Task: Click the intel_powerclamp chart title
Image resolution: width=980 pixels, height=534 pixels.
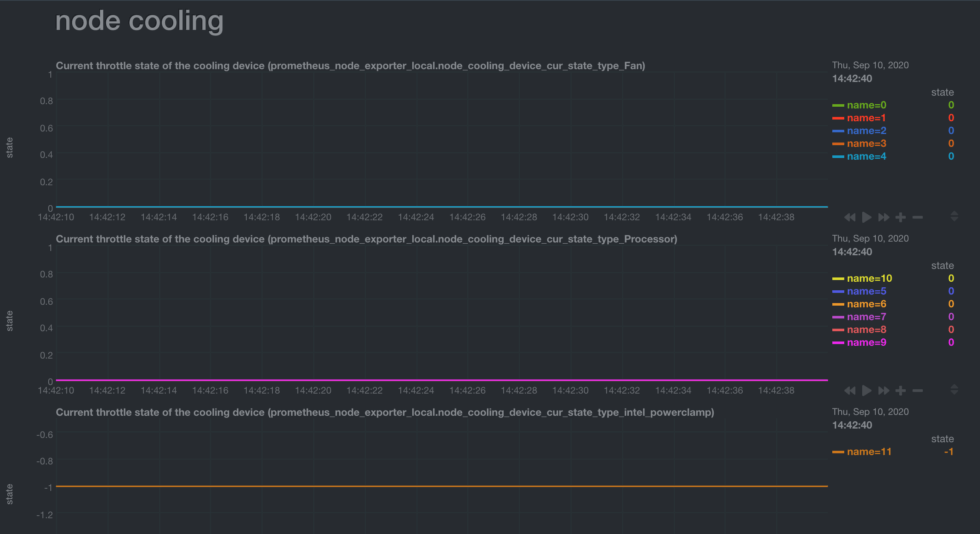Action: click(384, 412)
